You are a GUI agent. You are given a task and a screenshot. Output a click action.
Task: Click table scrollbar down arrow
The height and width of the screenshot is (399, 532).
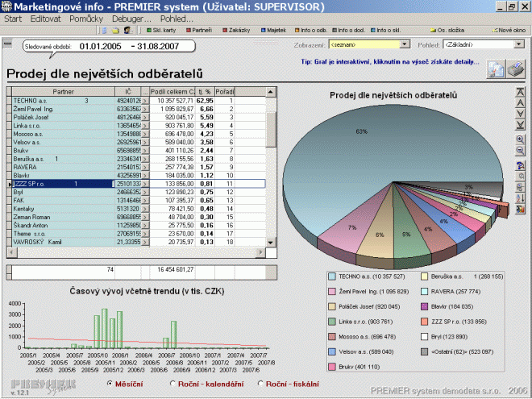pyautogui.click(x=271, y=243)
